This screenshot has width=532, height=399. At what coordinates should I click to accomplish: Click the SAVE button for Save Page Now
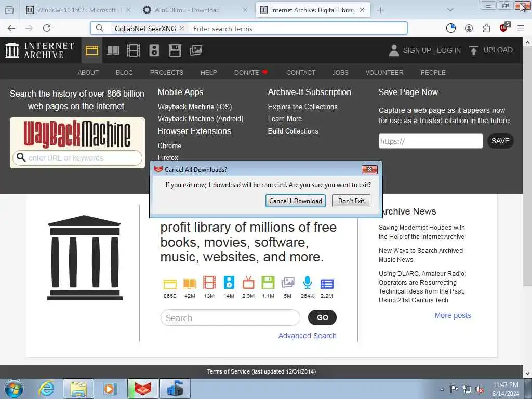pyautogui.click(x=500, y=141)
